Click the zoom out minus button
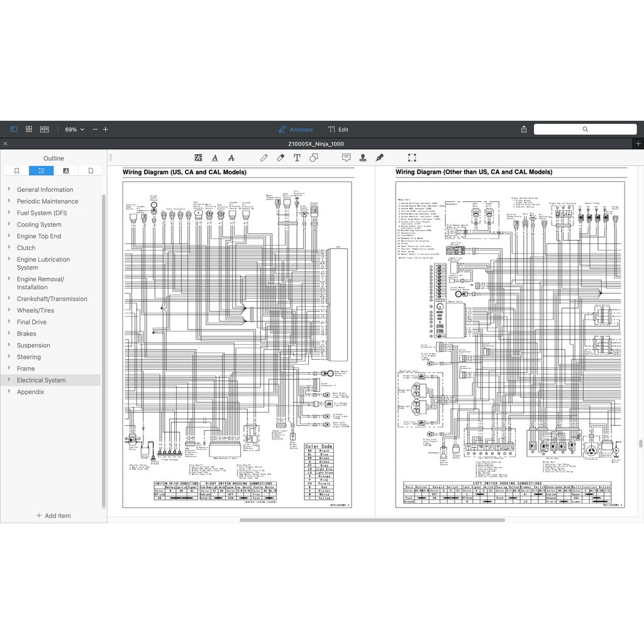644x644 pixels. 95,130
